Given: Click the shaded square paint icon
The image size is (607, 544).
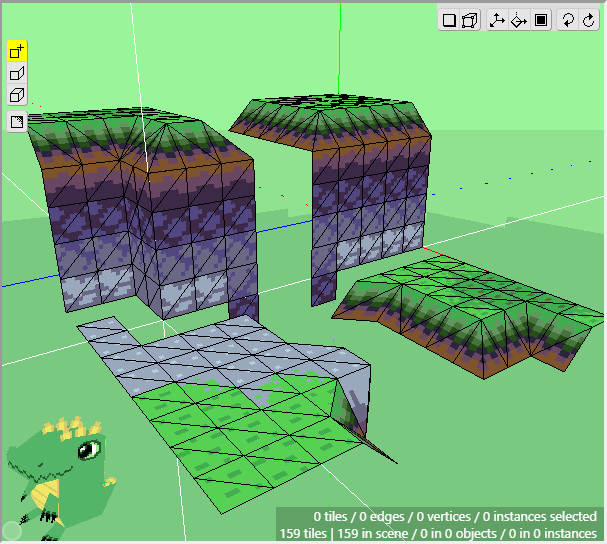Looking at the screenshot, I should [x=17, y=122].
